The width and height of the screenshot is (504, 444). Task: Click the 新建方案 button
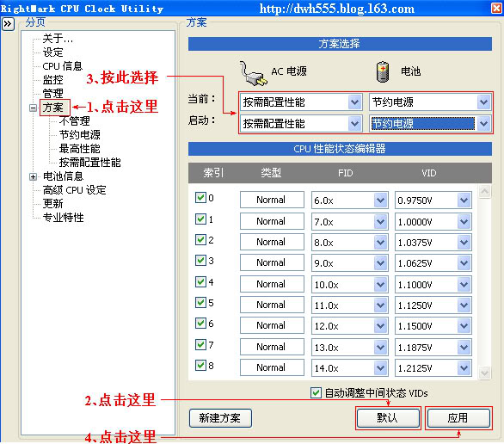220,418
